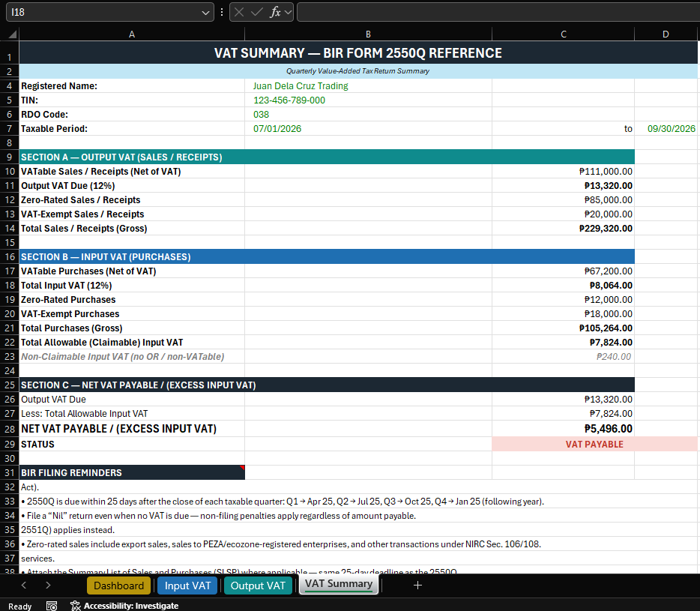This screenshot has width=700, height=611.
Task: Select column D header
Action: pos(666,34)
